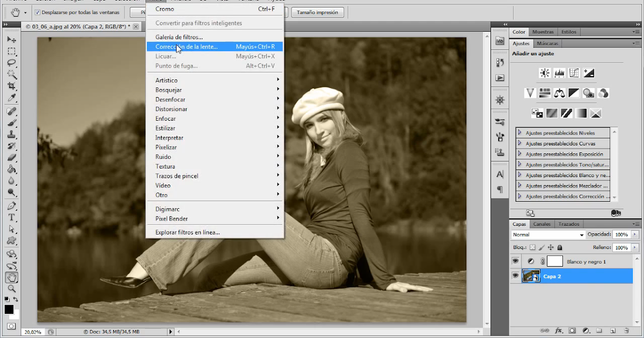Select the Type tool
This screenshot has height=338, width=644.
click(x=11, y=217)
